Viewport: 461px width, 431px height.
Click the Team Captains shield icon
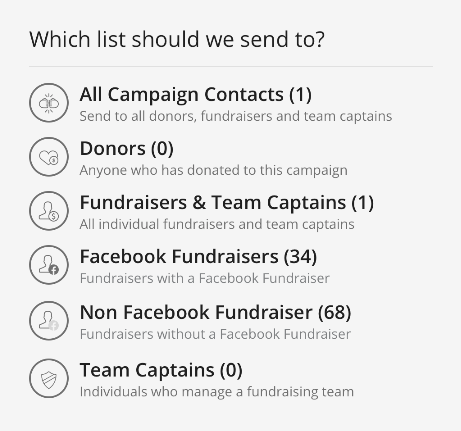(x=49, y=378)
